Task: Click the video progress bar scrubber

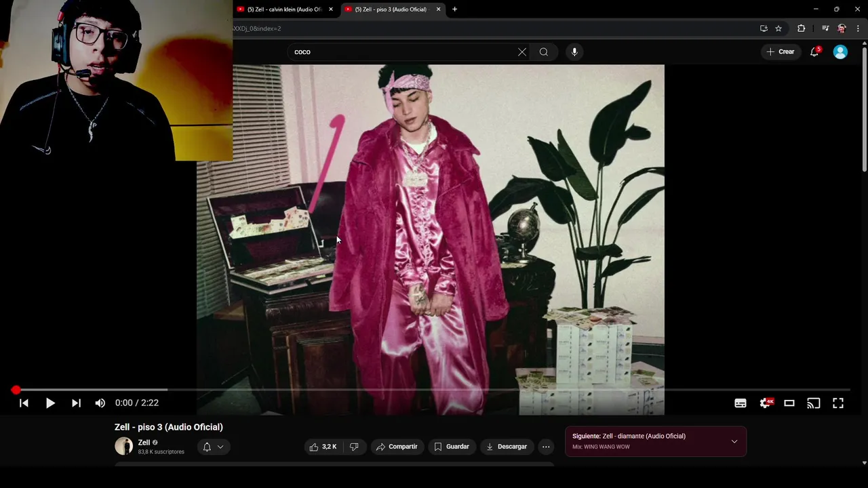Action: coord(16,390)
